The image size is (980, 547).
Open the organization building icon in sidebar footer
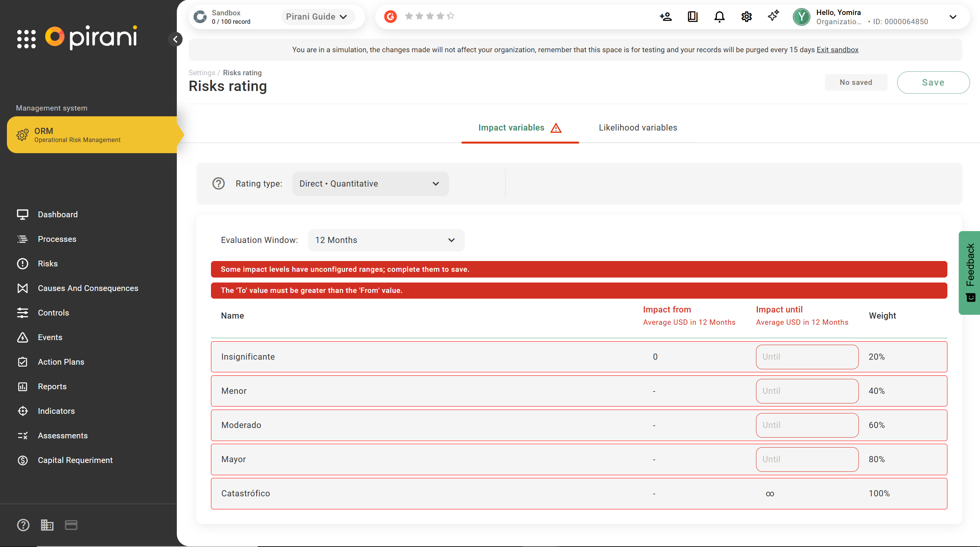click(47, 525)
